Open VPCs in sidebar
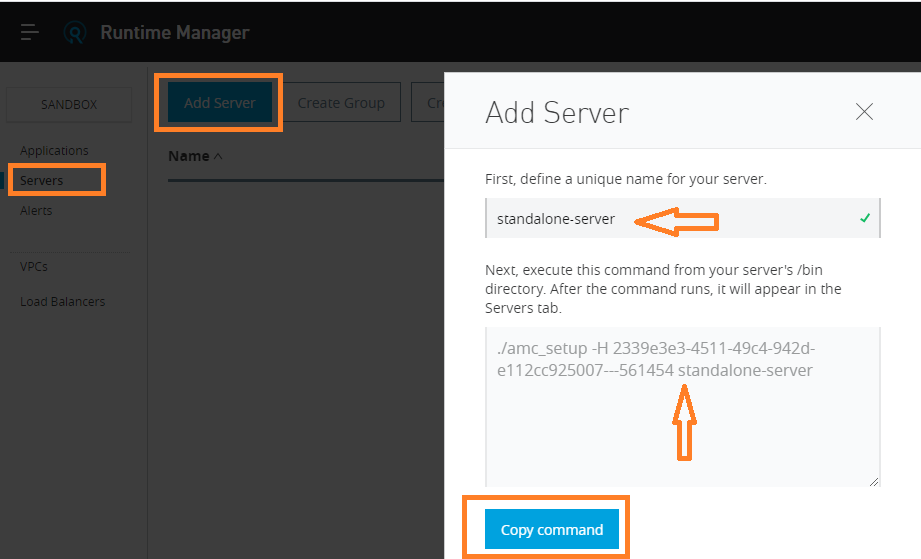 (33, 266)
